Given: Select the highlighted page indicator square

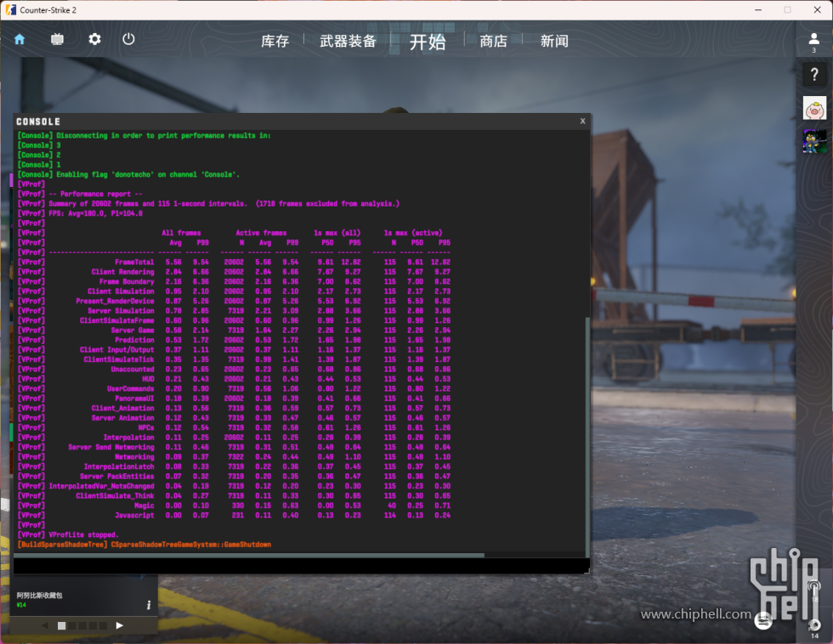Looking at the screenshot, I should pos(61,625).
